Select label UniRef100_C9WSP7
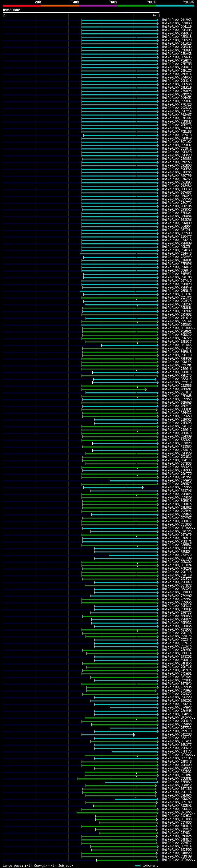The height and width of the screenshot is (868, 197). (x=177, y=799)
